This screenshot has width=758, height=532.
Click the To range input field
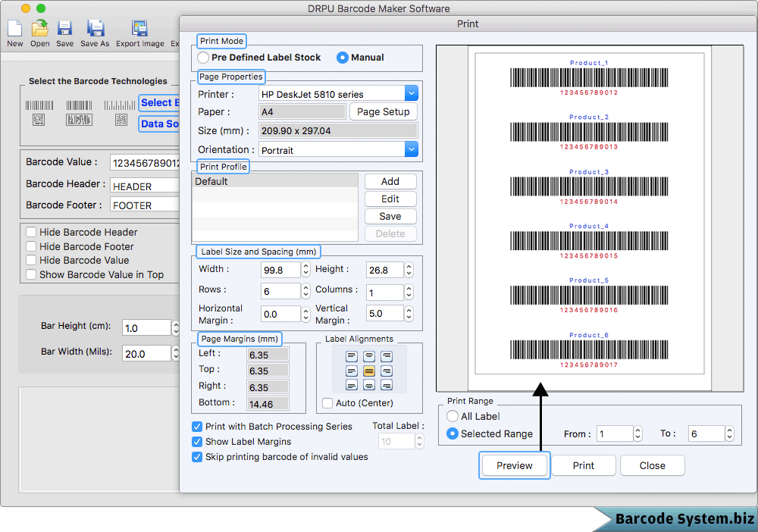706,433
